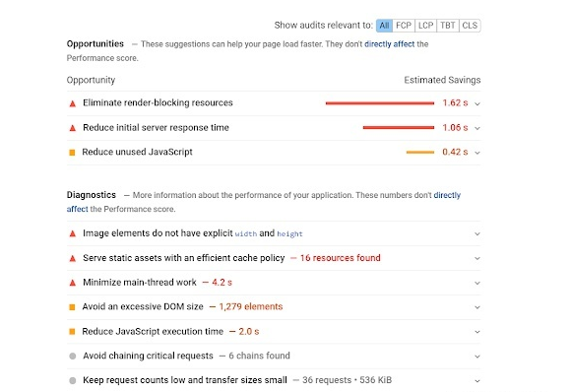Screen dimensions: 570x392
Task: Select the CLS audit filter
Action: pyautogui.click(x=470, y=26)
